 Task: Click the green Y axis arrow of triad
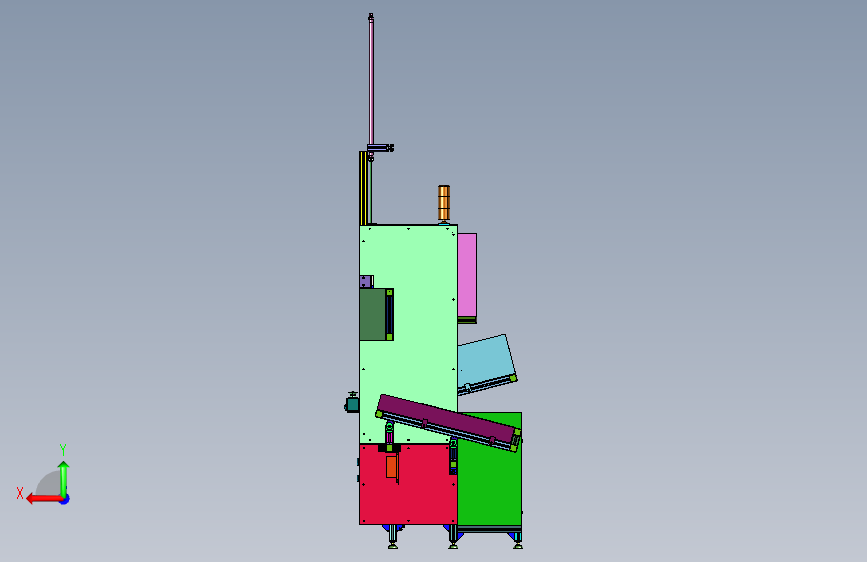pos(64,479)
